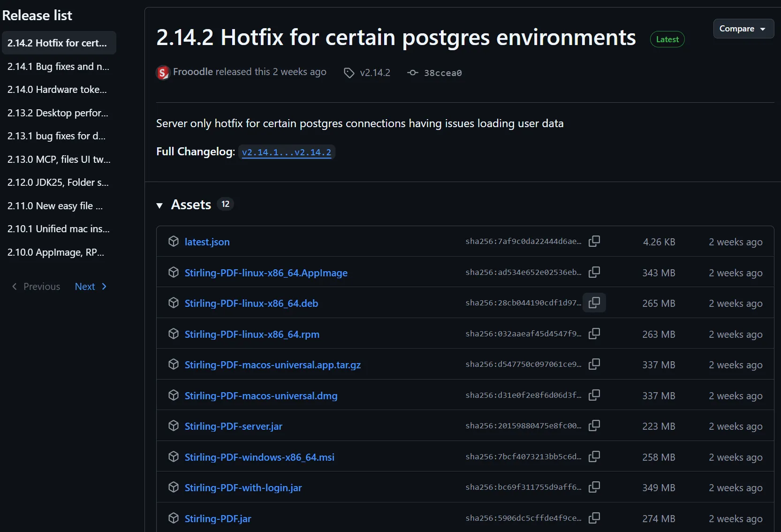781x532 pixels.
Task: Open the v2.14.2 tag link
Action: coord(375,73)
